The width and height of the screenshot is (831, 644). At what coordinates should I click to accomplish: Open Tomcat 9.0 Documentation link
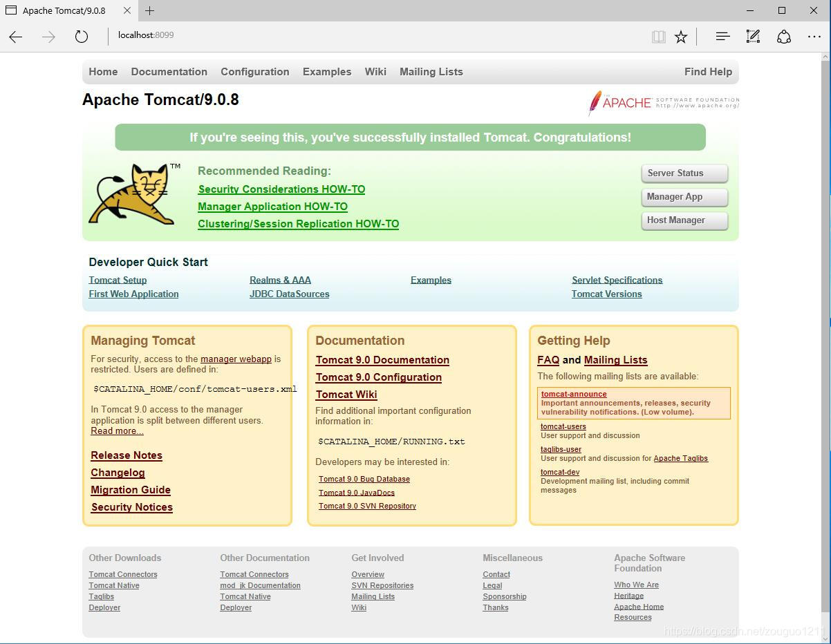coord(382,360)
